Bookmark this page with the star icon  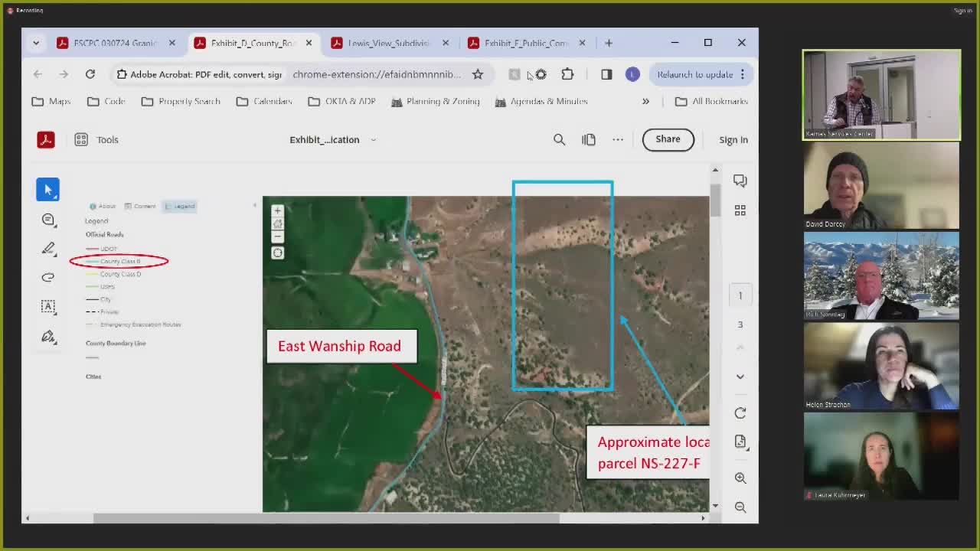point(478,74)
